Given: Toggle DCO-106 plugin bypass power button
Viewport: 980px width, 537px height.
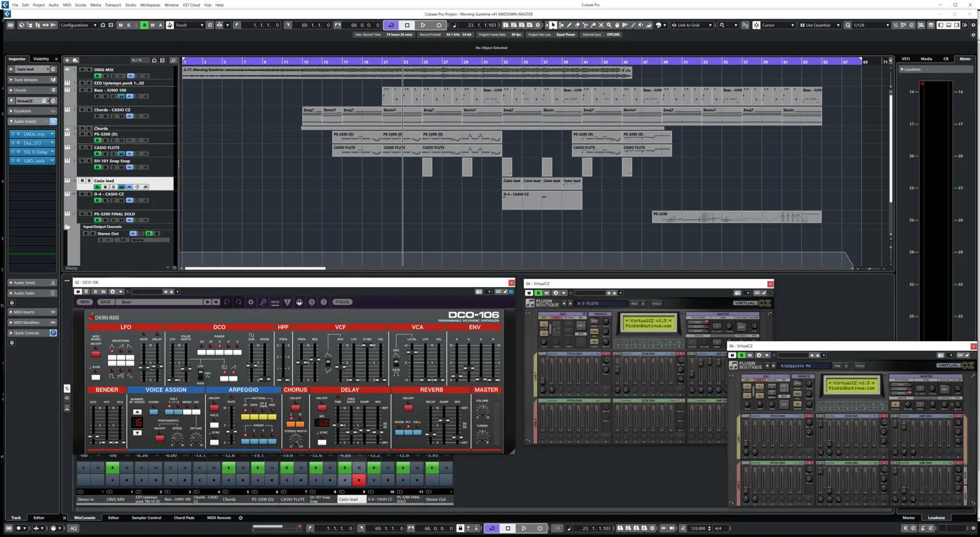Looking at the screenshot, I should (x=78, y=292).
